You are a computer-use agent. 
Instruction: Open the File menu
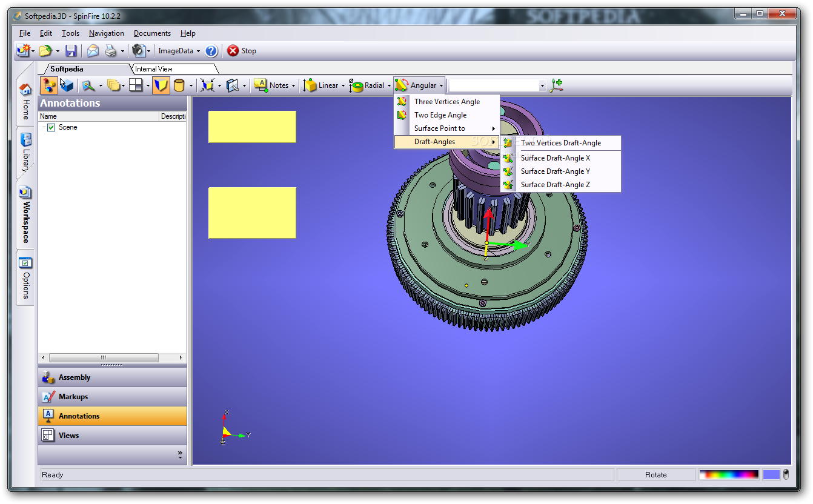25,33
